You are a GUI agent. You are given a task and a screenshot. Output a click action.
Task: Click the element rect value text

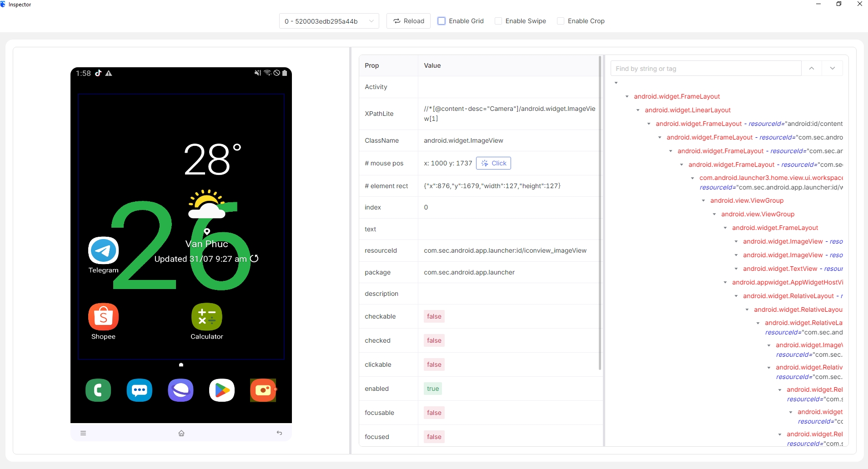492,186
